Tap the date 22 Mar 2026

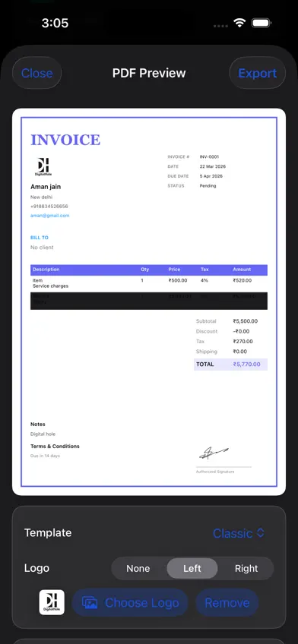(x=213, y=167)
